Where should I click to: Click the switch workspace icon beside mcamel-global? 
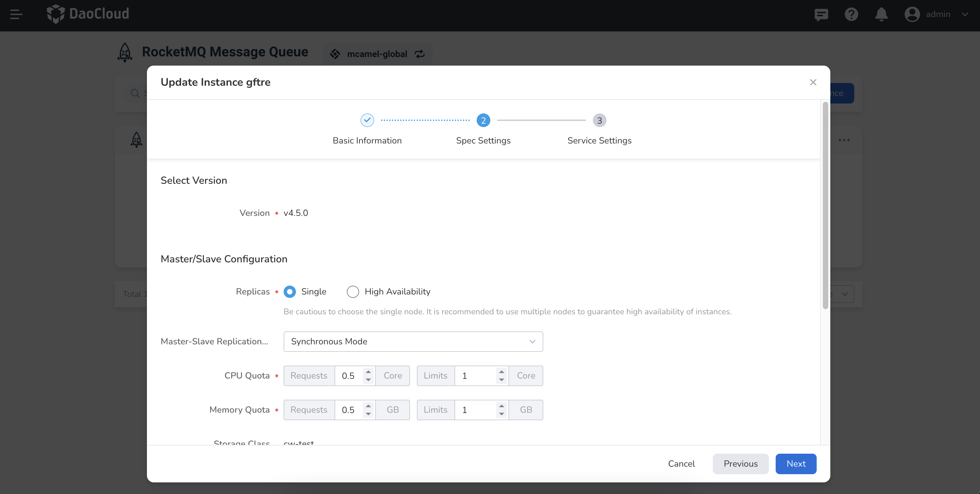coord(420,54)
